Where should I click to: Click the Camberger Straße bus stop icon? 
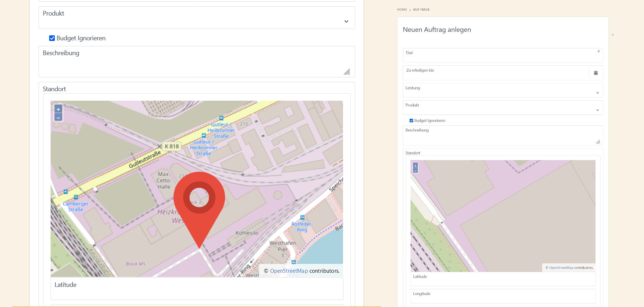pyautogui.click(x=76, y=197)
